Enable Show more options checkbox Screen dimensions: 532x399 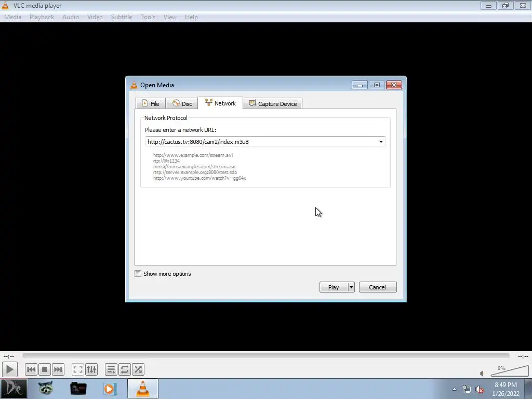[x=138, y=274]
